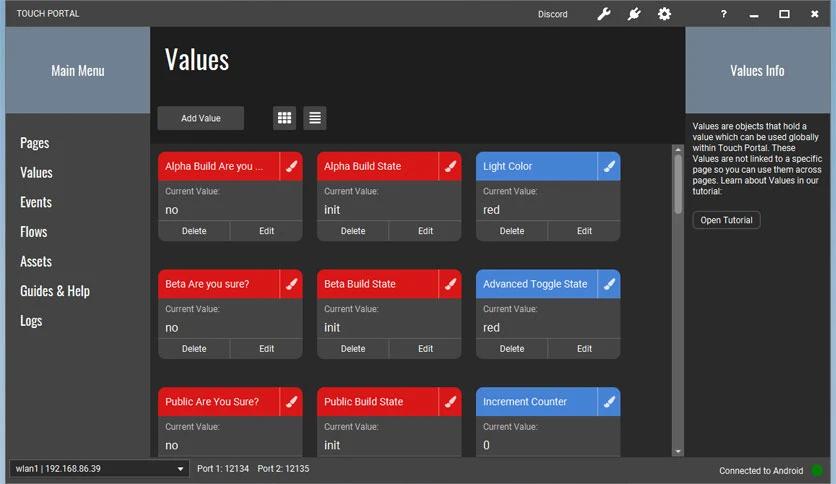
Task: Open the Pages section in main menu
Action: [x=35, y=143]
